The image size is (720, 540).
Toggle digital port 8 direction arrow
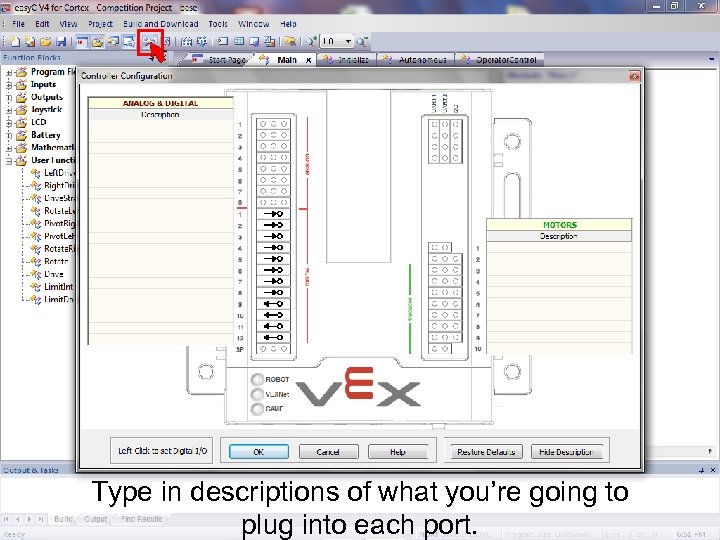273,292
